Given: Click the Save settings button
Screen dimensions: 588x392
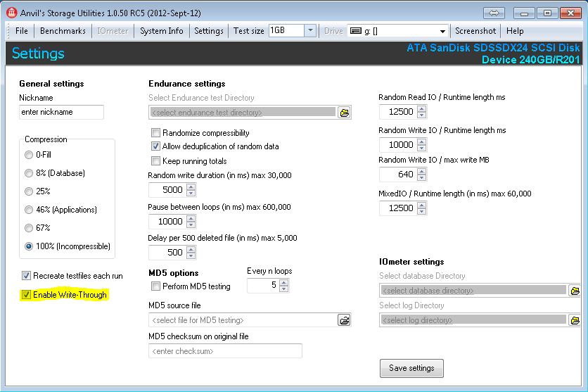Looking at the screenshot, I should [x=411, y=368].
